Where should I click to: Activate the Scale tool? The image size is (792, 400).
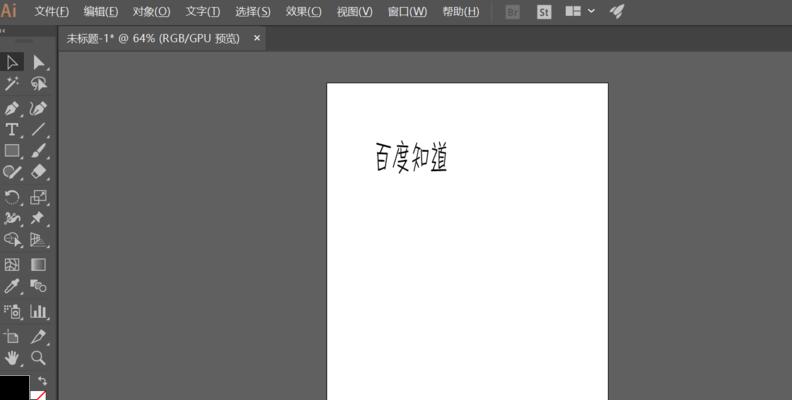[x=39, y=197]
